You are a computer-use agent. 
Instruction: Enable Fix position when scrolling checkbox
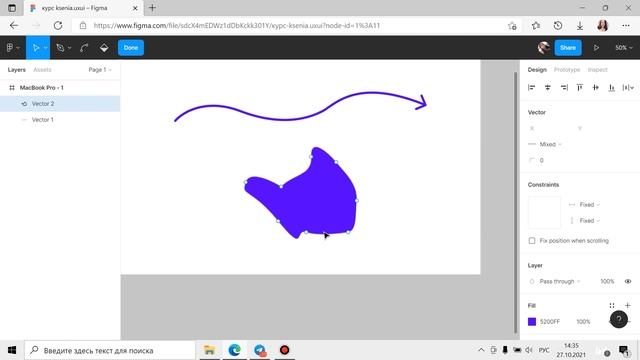[x=532, y=240]
